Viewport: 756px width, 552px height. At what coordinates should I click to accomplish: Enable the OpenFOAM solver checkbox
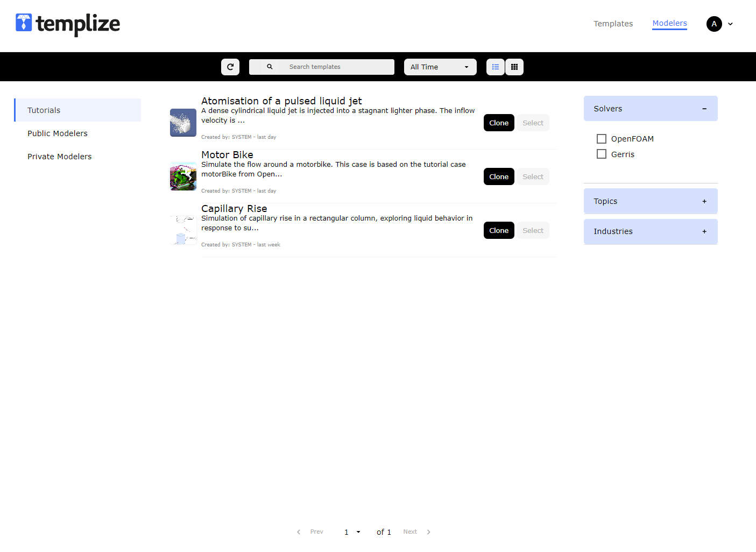pyautogui.click(x=602, y=139)
